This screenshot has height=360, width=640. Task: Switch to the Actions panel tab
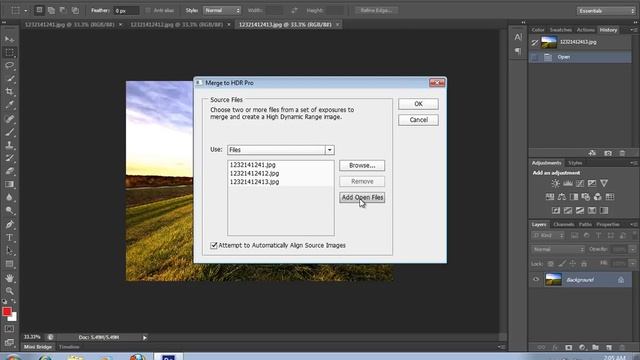point(586,30)
